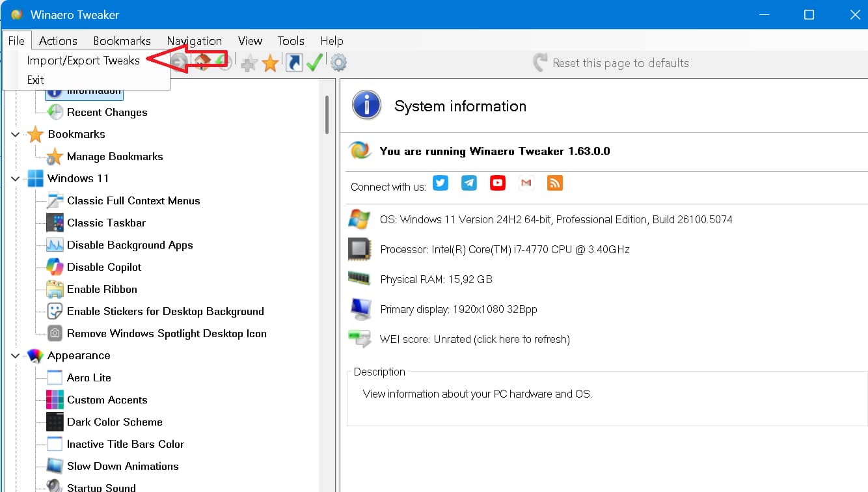Click the tree panel vertical scrollbar
This screenshot has height=492, width=868.
tap(327, 115)
